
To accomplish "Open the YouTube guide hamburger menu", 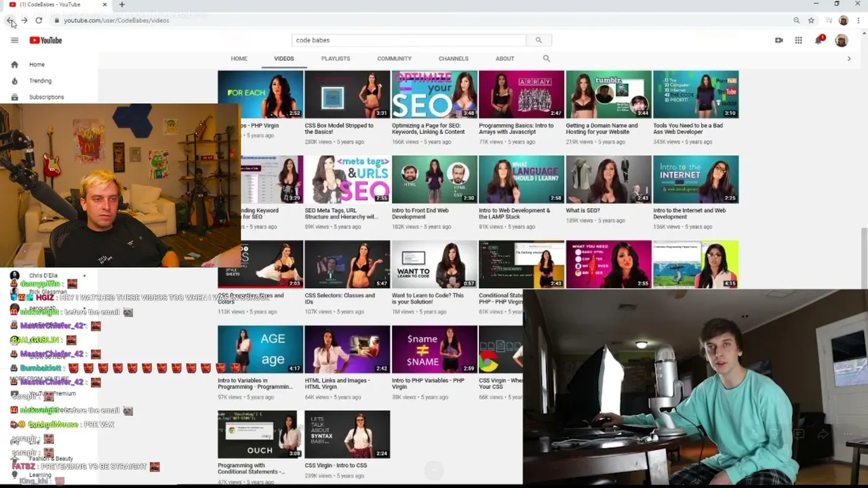I will [14, 41].
